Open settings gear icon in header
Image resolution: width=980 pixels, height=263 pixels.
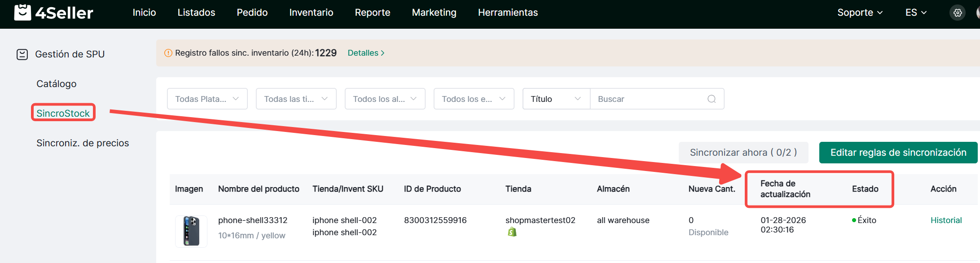[x=958, y=13]
